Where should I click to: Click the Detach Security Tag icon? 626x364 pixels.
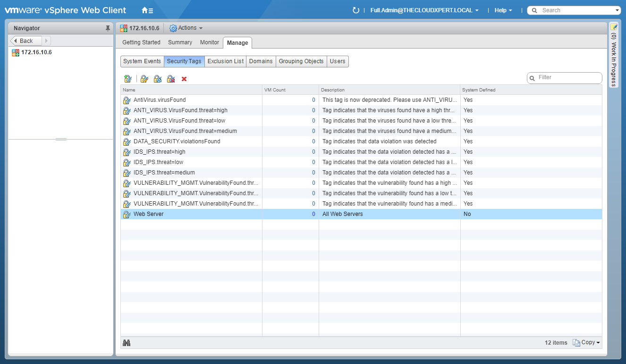[x=171, y=79]
